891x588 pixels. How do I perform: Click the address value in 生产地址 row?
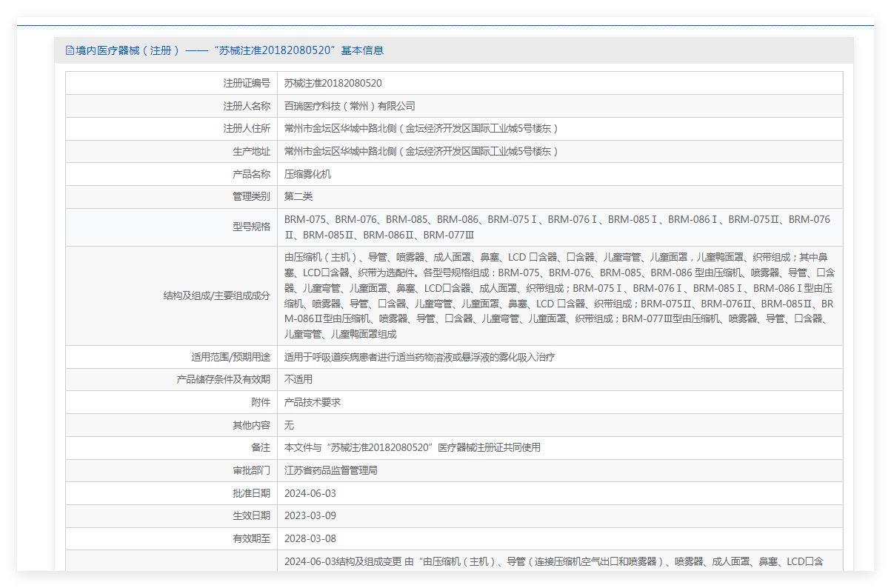421,152
